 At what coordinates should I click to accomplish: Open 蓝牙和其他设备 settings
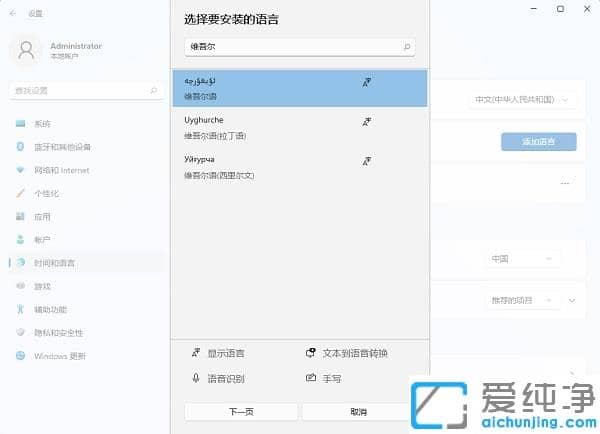click(62, 147)
